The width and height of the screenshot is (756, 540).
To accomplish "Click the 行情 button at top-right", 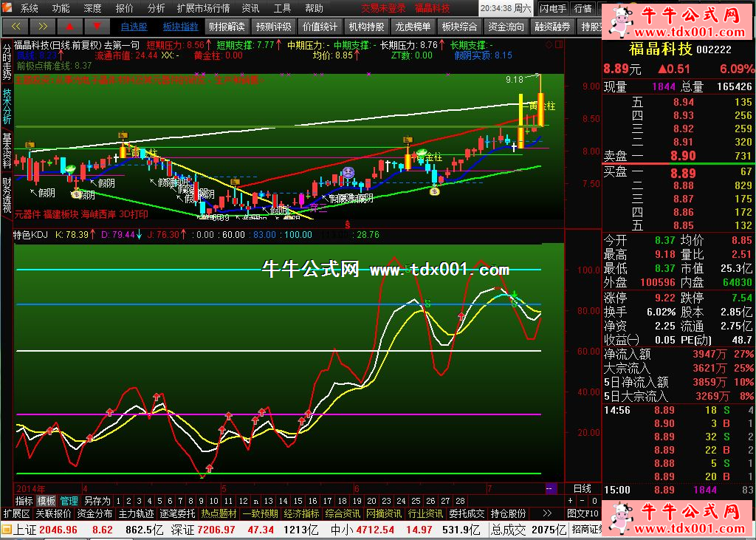I will [x=583, y=8].
